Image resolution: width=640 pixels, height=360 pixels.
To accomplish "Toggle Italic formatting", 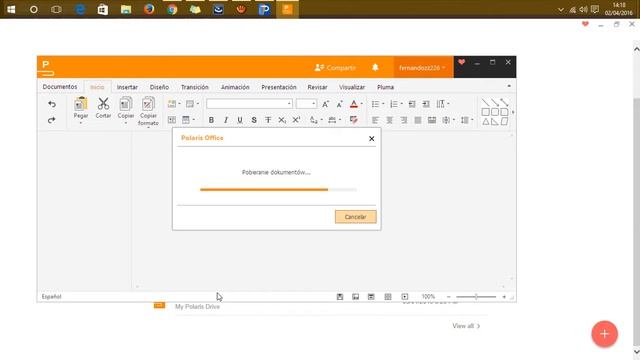I will tap(225, 120).
